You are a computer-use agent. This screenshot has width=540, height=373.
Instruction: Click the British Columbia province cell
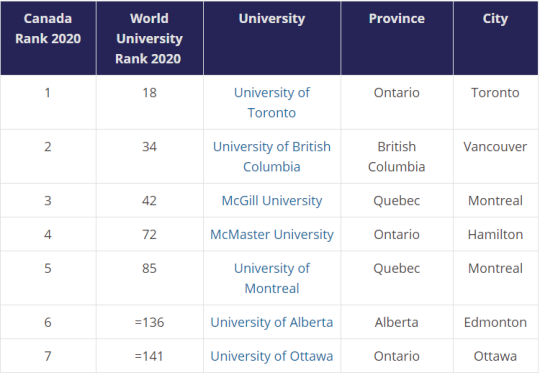[397, 157]
